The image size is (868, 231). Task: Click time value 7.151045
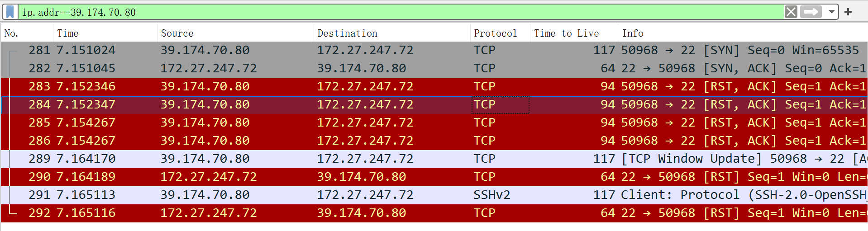pos(86,68)
